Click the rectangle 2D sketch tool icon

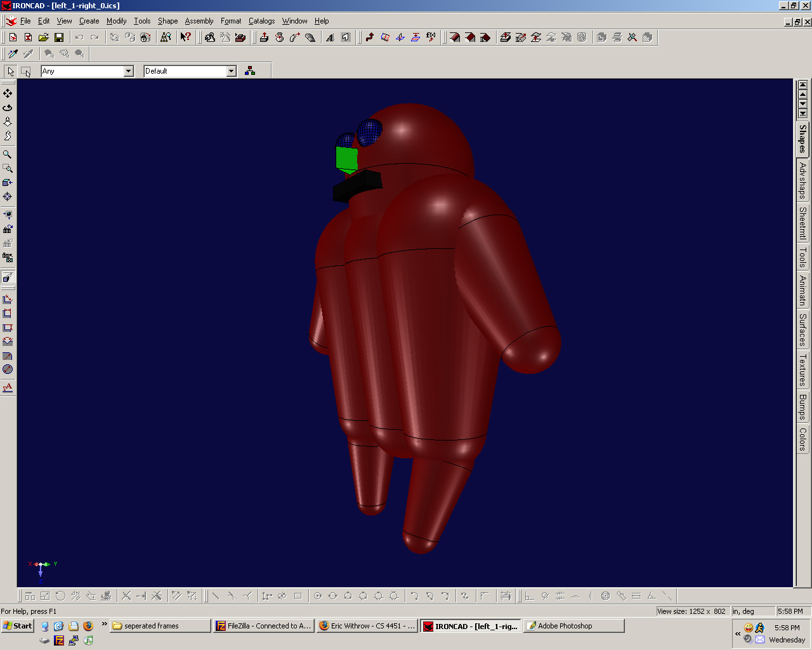(298, 596)
